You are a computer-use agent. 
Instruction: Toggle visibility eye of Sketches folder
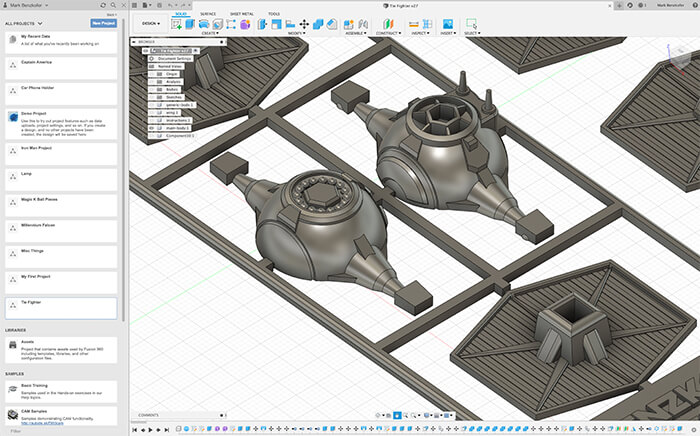pos(152,97)
